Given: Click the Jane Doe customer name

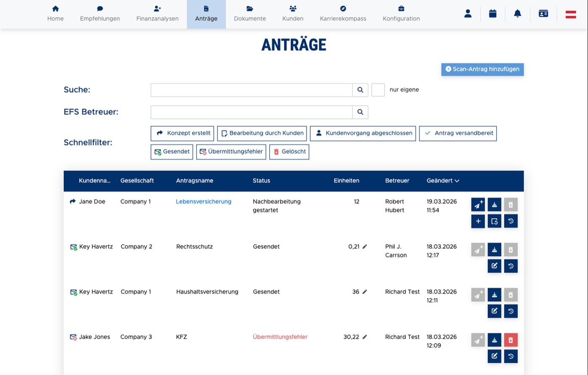Looking at the screenshot, I should (92, 202).
